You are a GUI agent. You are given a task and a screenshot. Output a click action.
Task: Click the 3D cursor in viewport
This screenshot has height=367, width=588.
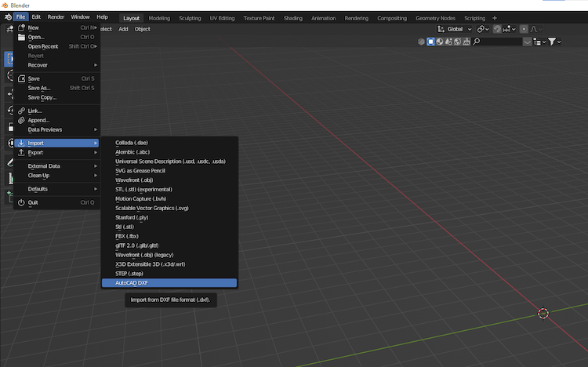pos(543,314)
